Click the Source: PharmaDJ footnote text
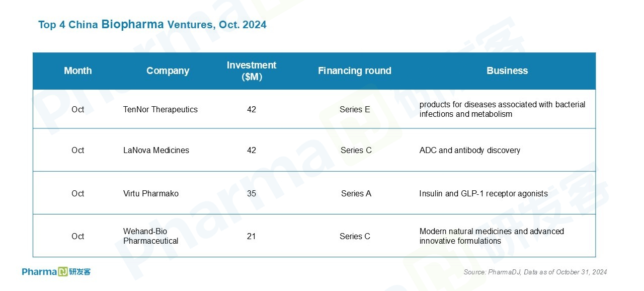Viewport: 644px width, 291px height. (x=535, y=272)
